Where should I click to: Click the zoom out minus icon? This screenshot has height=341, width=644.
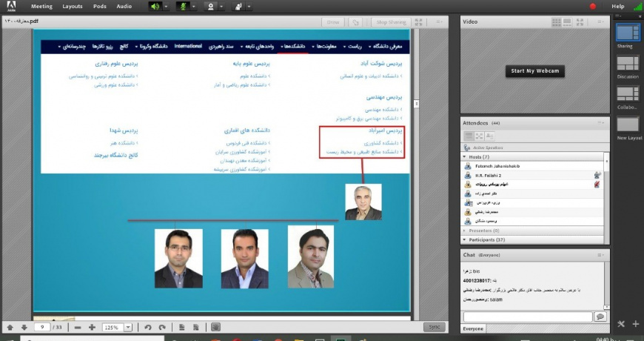[x=78, y=328]
